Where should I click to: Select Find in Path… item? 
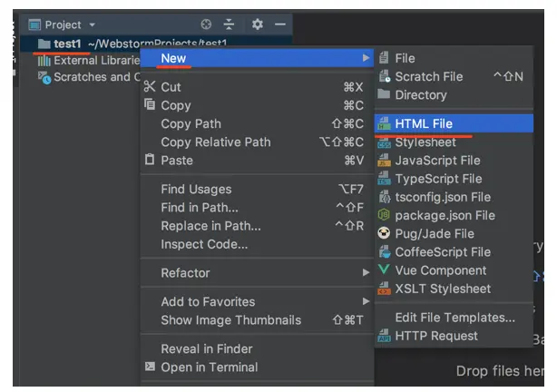point(257,208)
